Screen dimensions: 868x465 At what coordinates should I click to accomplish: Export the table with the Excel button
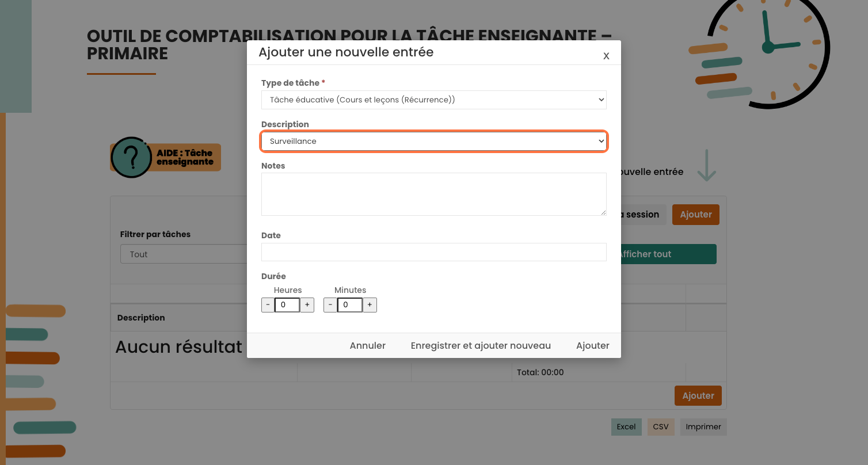[626, 427]
